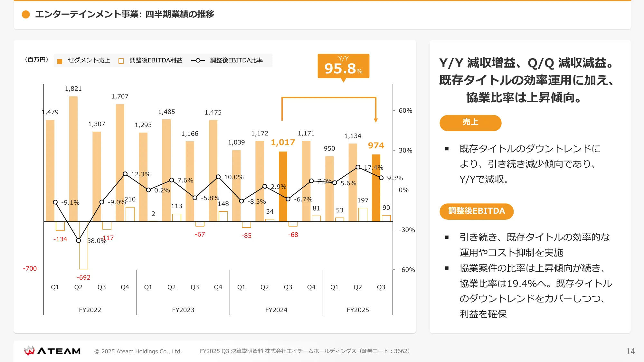Click the hollow 調整後EBITDA利益 legend square
644x362 pixels.
121,61
